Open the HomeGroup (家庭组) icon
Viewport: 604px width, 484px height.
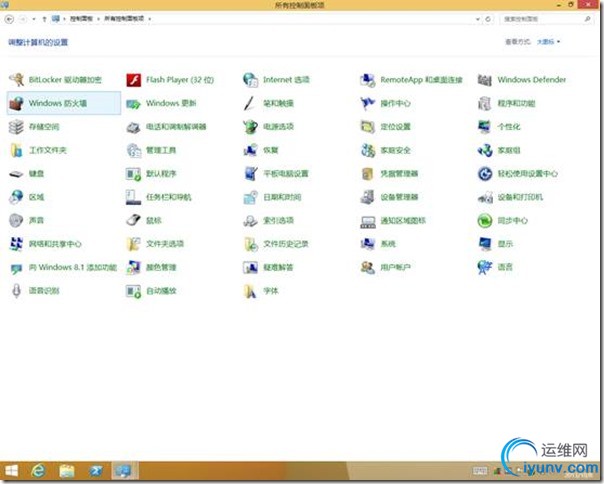click(485, 150)
